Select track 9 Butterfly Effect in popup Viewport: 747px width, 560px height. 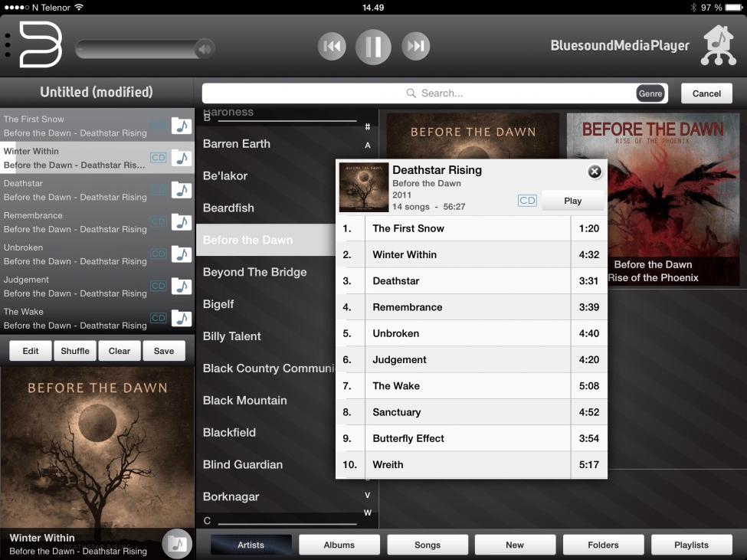point(472,438)
